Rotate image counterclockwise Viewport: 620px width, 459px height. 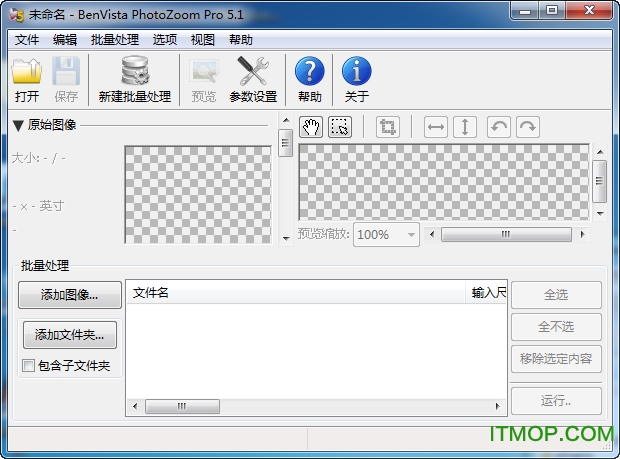coord(499,127)
